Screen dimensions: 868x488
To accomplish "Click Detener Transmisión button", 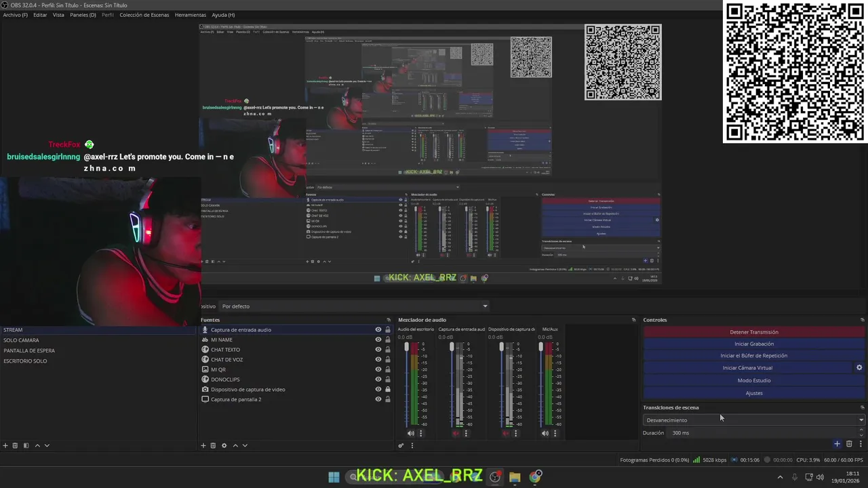I will tap(754, 332).
